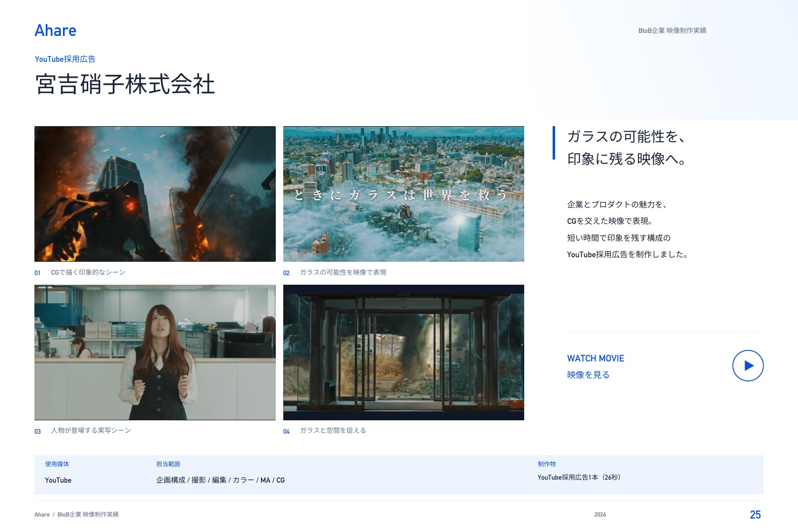Viewport: 798px width, 532px height.
Task: Click the YouTube value under 使用媒体
Action: click(x=58, y=480)
